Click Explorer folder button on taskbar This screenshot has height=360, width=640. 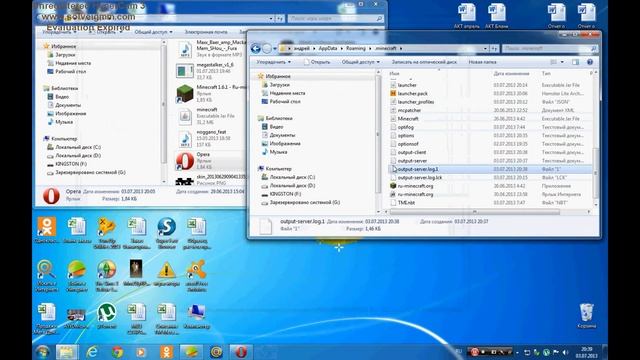tap(67, 352)
